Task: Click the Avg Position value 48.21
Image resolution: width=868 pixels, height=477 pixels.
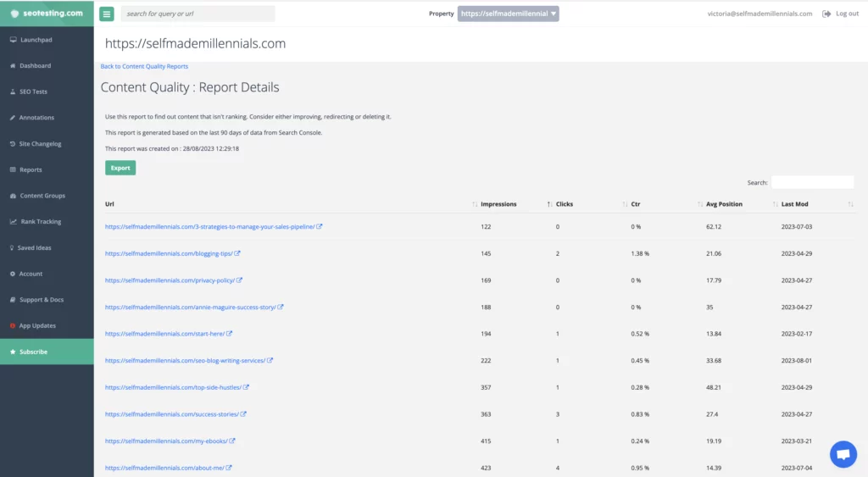Action: tap(714, 387)
